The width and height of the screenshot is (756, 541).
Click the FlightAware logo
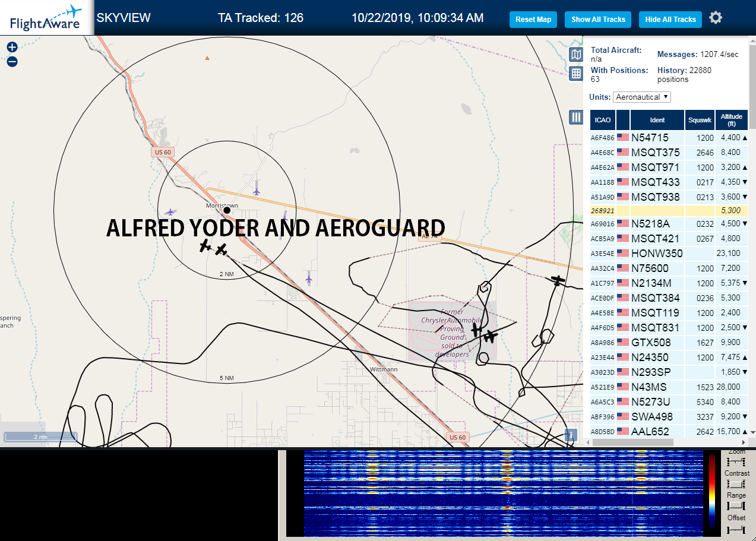tap(46, 18)
